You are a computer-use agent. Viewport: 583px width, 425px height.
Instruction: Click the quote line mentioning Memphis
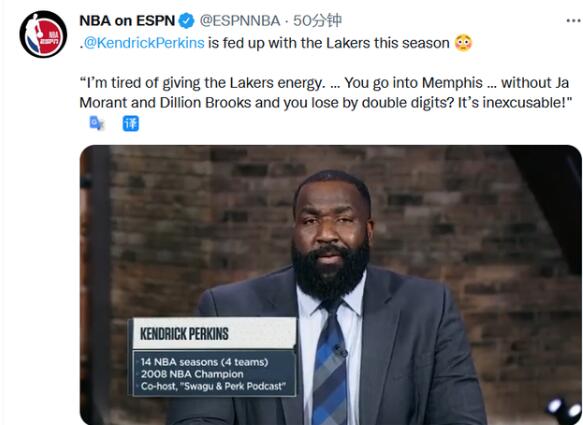pyautogui.click(x=324, y=83)
